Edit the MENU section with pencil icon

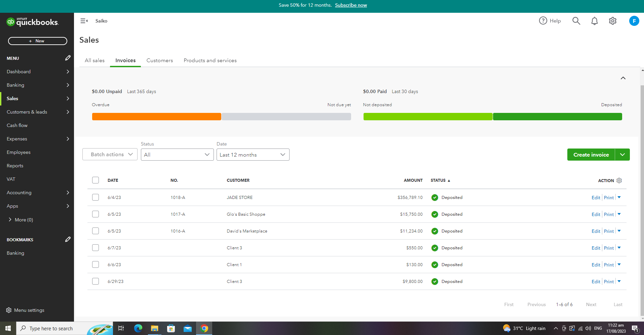pyautogui.click(x=68, y=58)
